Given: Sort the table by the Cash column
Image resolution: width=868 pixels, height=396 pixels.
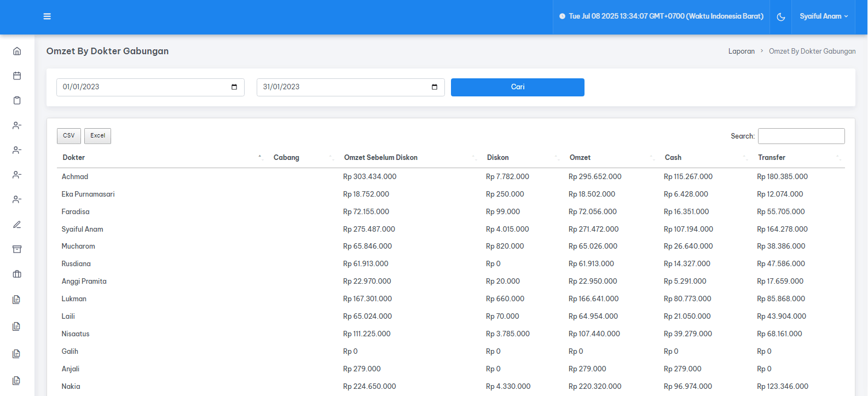Looking at the screenshot, I should pyautogui.click(x=706, y=158).
